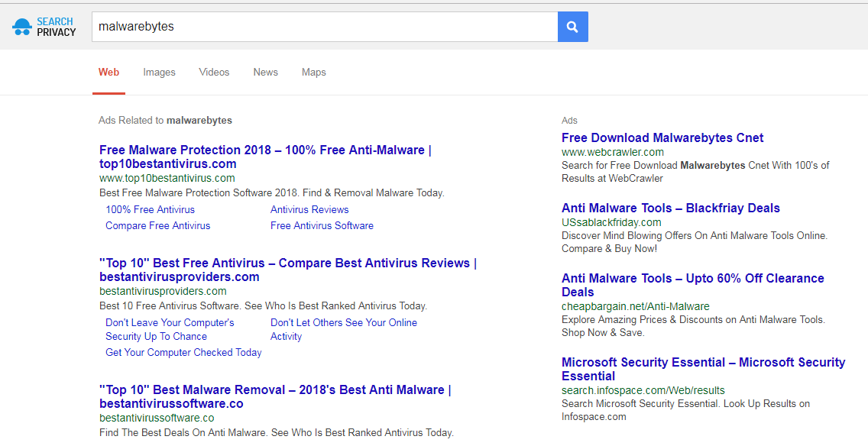Click inside the malwarebytes search field
Viewport: 868px width, 446px height.
pos(325,27)
